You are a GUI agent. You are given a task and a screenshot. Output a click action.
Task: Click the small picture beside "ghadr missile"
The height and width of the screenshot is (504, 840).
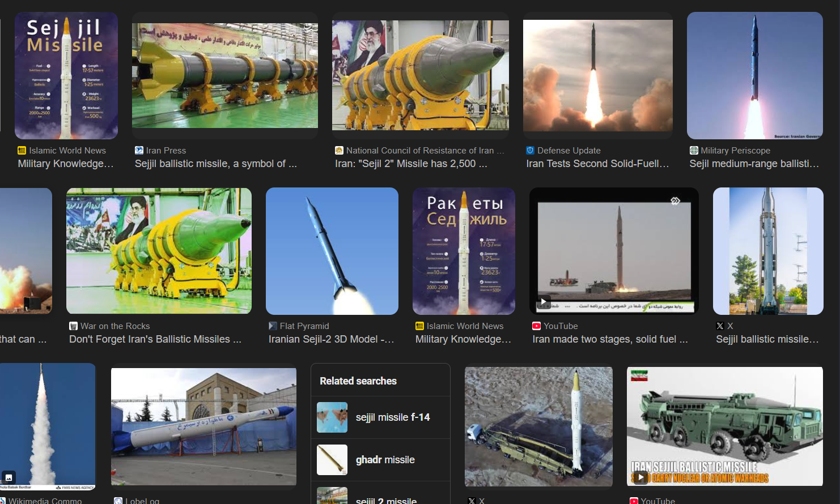pos(332,460)
